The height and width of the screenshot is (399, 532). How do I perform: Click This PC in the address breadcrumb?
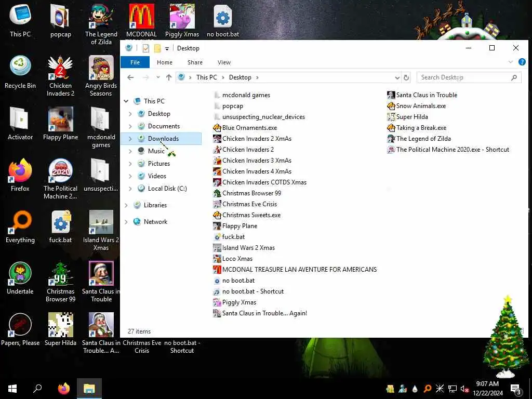(207, 77)
